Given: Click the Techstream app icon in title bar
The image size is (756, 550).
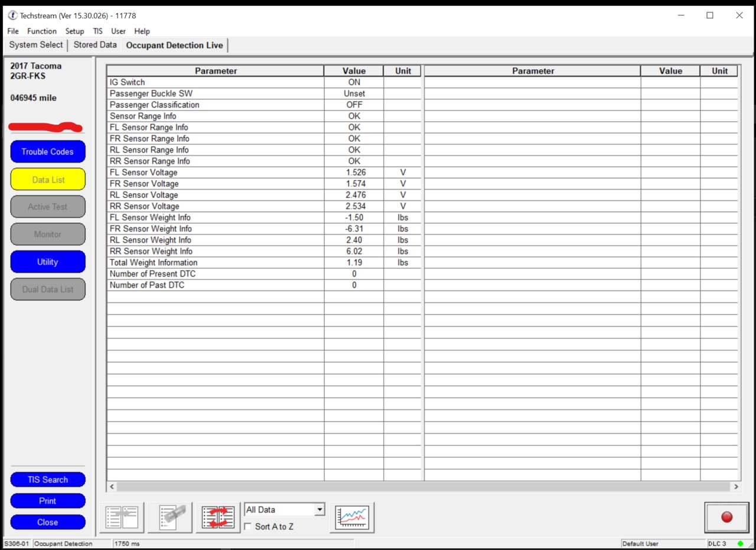Looking at the screenshot, I should (x=12, y=15).
